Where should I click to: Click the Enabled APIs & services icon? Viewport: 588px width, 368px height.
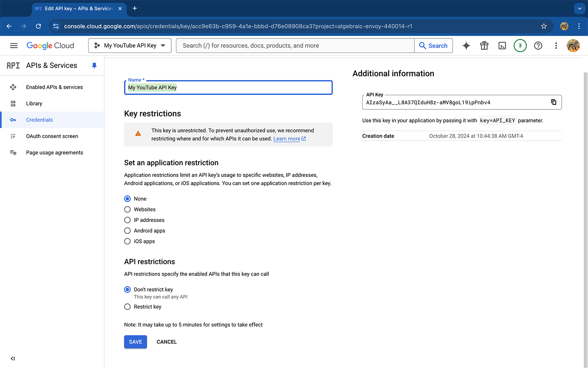click(13, 87)
